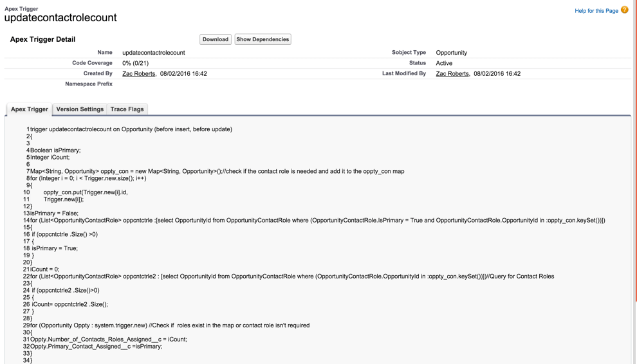Switch to the Version Settings tab
The width and height of the screenshot is (637, 364).
[80, 109]
